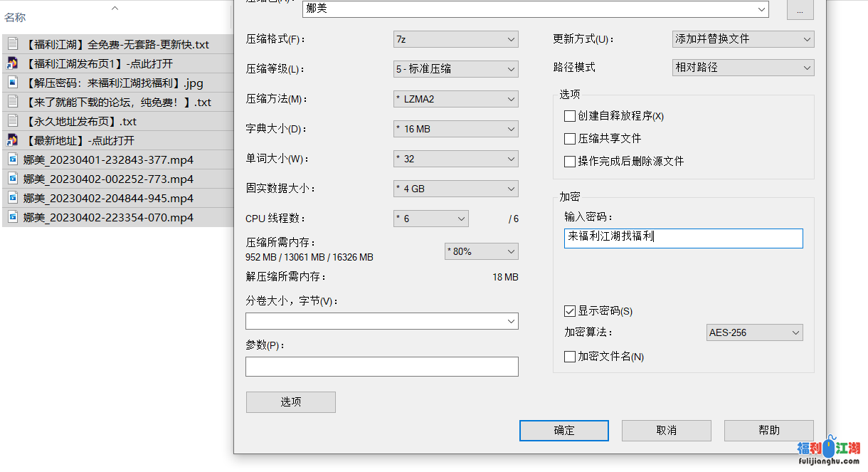Open the AES-256 加密算法 dropdown

click(755, 332)
